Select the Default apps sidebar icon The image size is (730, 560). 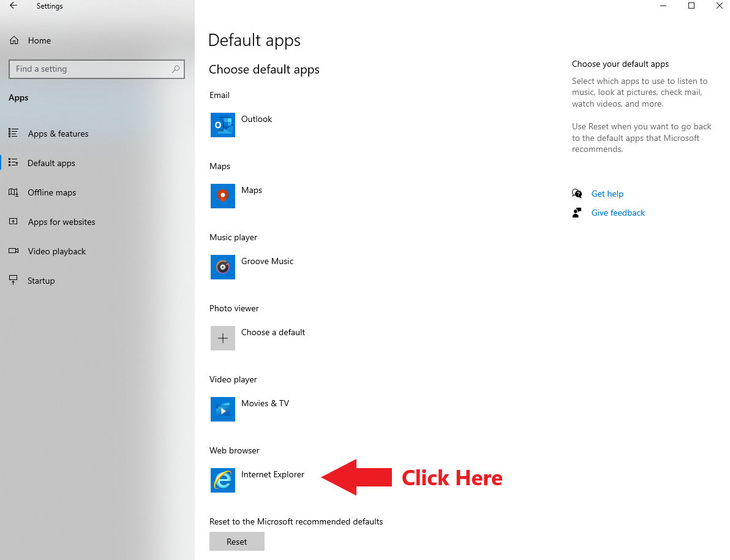click(13, 162)
